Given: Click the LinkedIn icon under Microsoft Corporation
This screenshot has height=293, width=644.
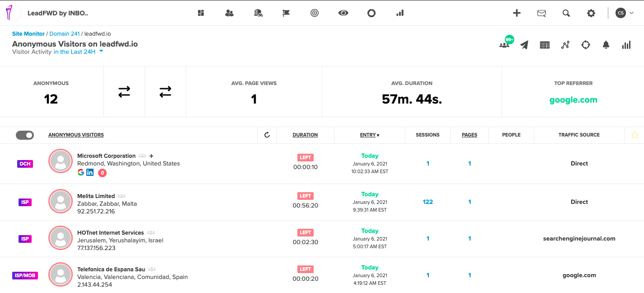Looking at the screenshot, I should click(90, 172).
